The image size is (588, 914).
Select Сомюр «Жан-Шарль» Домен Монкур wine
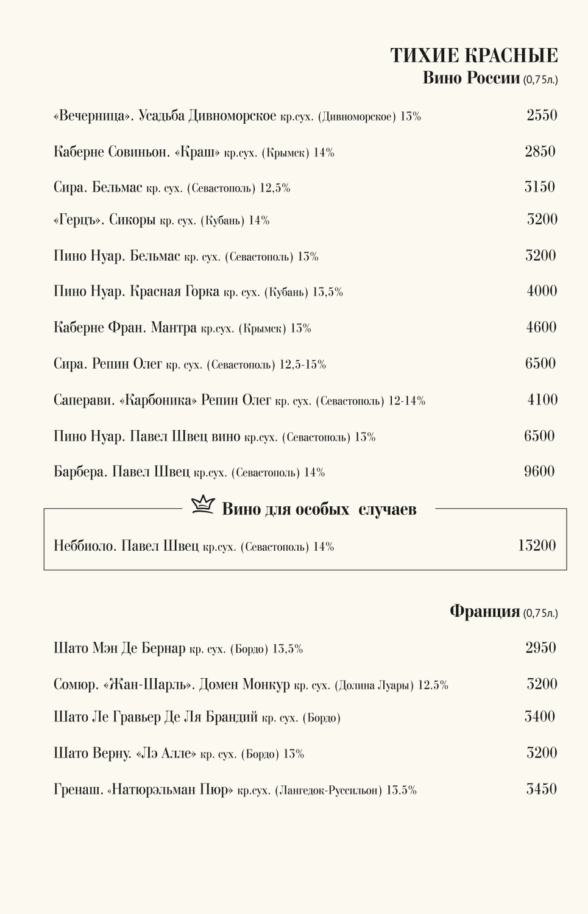[x=250, y=685]
